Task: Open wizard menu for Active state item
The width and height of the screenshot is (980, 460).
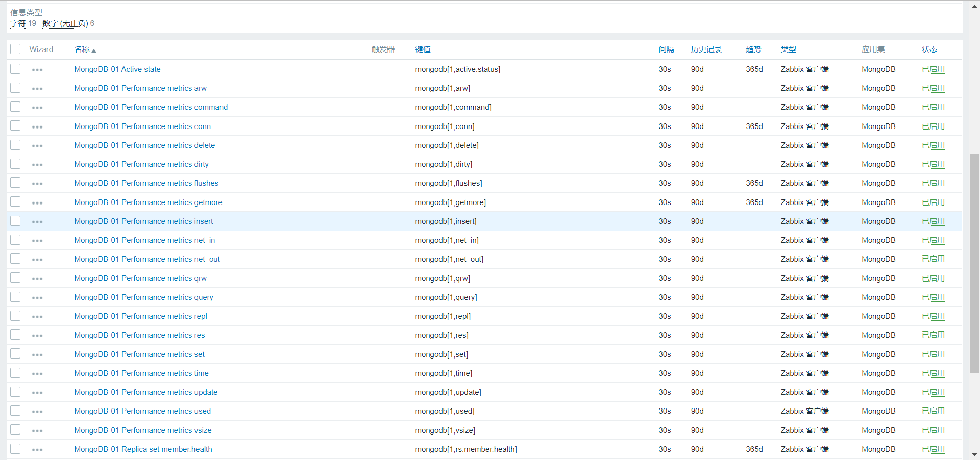Action: (x=37, y=70)
